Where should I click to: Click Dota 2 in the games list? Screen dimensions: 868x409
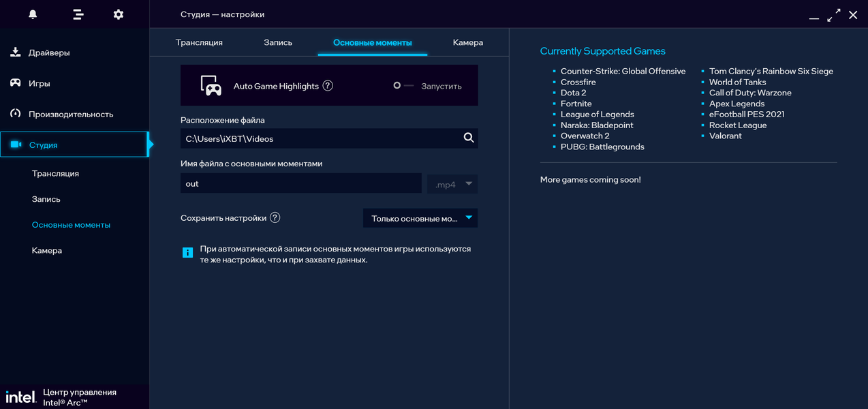574,93
